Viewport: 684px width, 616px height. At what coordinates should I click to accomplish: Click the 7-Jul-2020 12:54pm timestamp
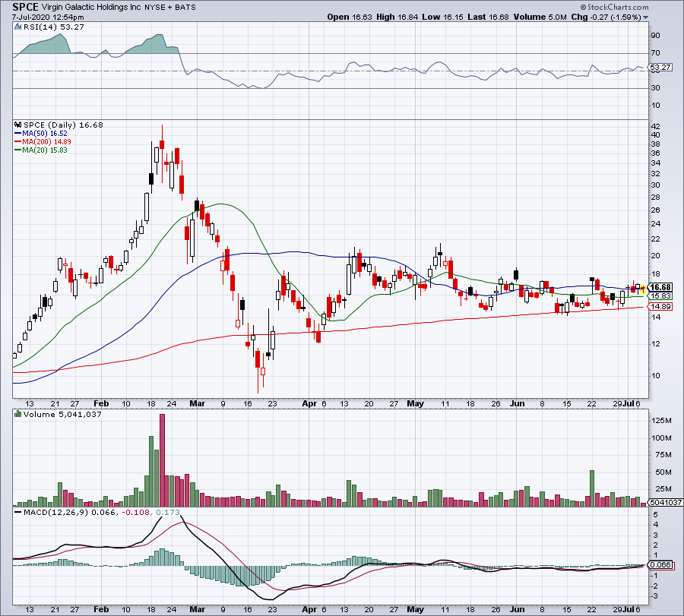tap(48, 17)
